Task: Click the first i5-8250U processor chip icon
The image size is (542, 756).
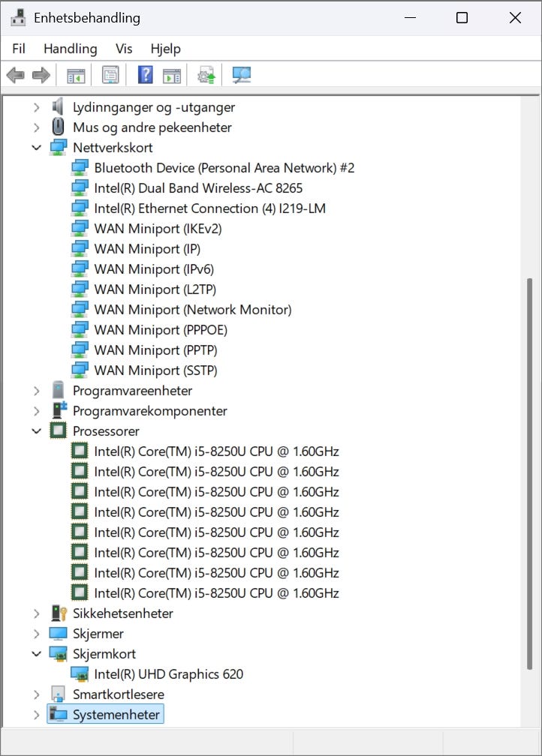Action: (80, 451)
